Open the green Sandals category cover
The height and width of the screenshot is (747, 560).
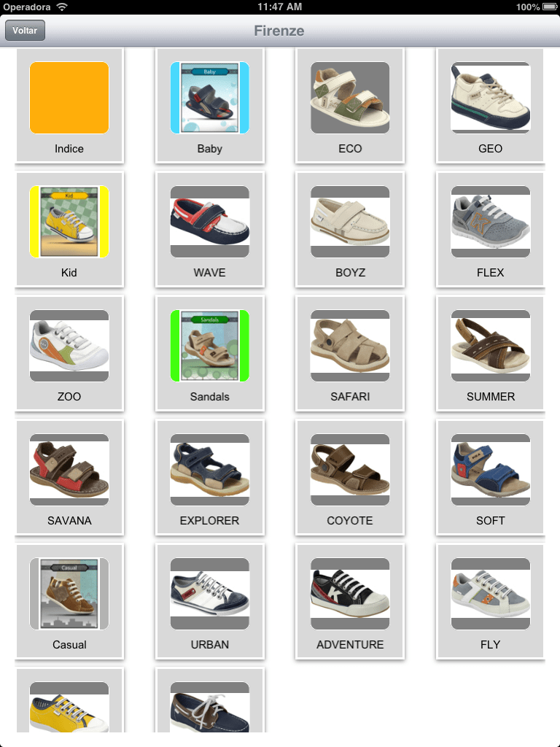click(209, 353)
